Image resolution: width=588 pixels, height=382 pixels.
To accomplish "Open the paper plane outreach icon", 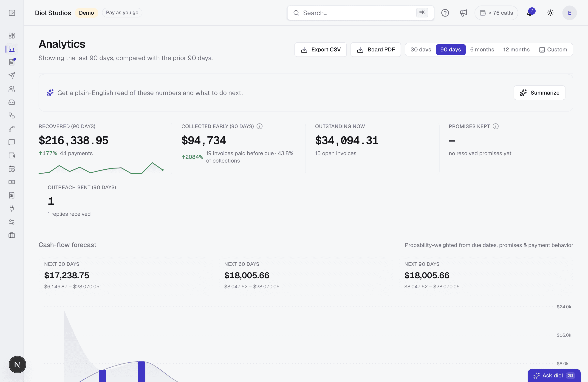I will click(12, 75).
